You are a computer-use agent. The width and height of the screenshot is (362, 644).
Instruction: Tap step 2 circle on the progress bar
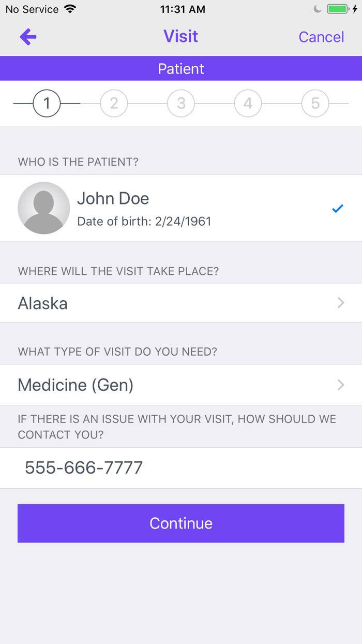pos(114,103)
